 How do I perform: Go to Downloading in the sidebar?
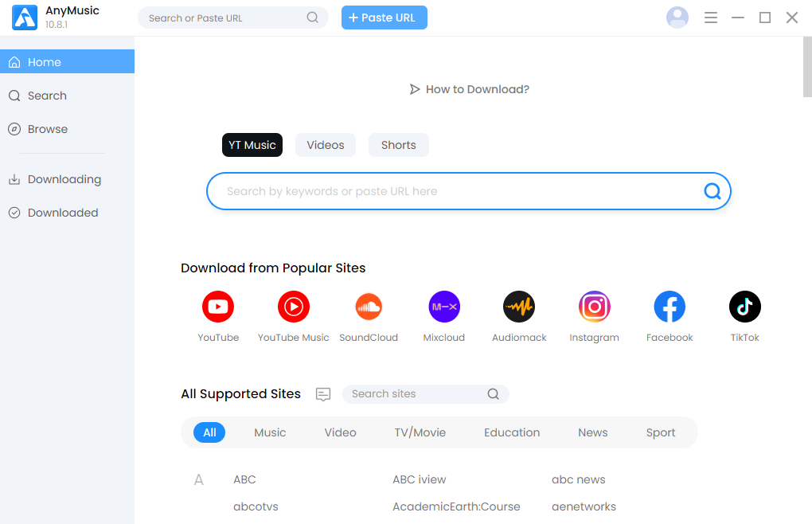[x=64, y=179]
